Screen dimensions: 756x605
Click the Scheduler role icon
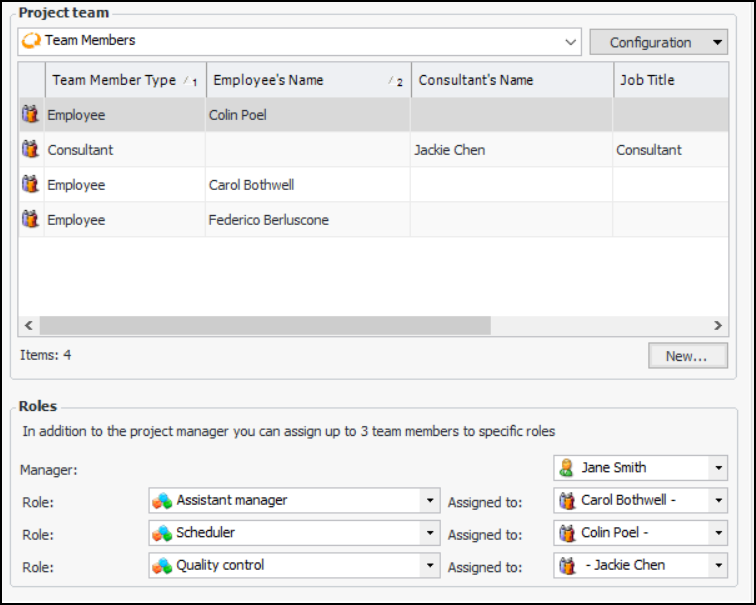click(162, 533)
